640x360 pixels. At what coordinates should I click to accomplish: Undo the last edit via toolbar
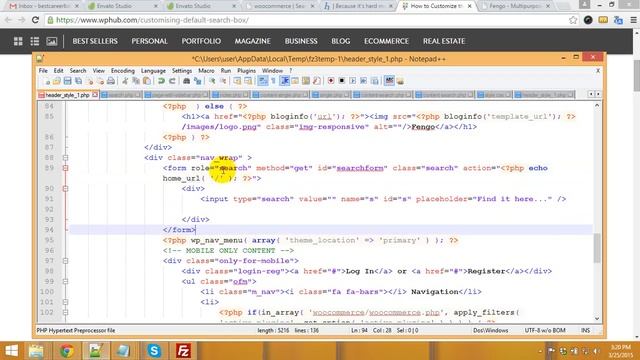pyautogui.click(x=161, y=81)
